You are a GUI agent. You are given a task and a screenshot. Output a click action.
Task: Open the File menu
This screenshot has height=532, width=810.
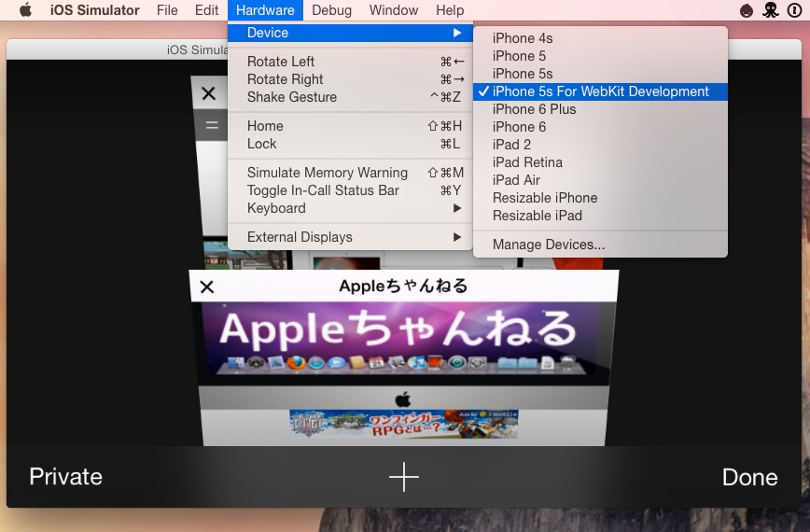click(x=167, y=10)
